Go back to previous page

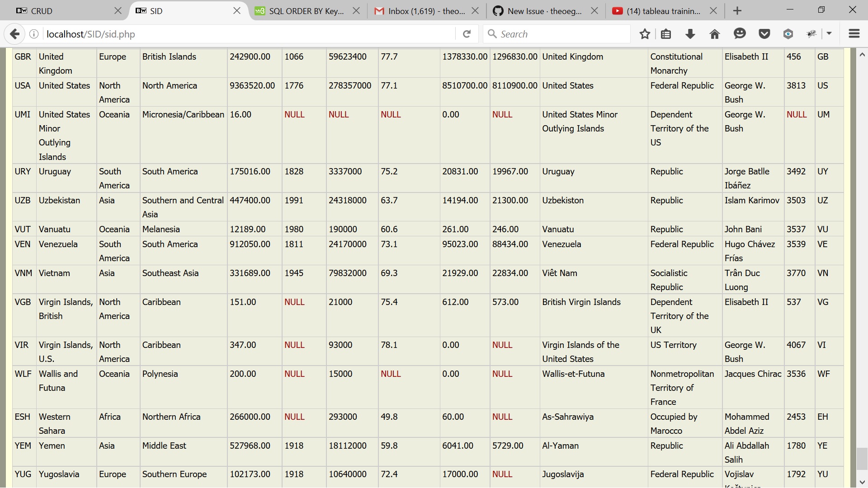click(14, 34)
